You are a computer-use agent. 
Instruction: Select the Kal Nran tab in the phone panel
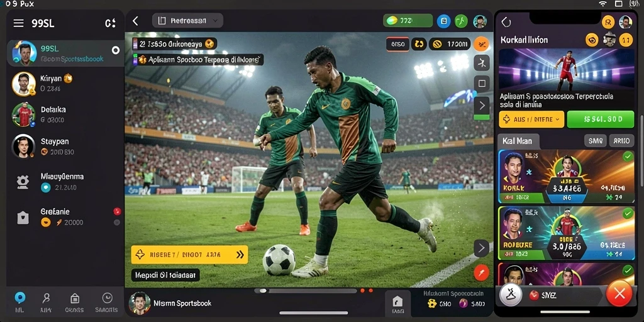pyautogui.click(x=518, y=142)
